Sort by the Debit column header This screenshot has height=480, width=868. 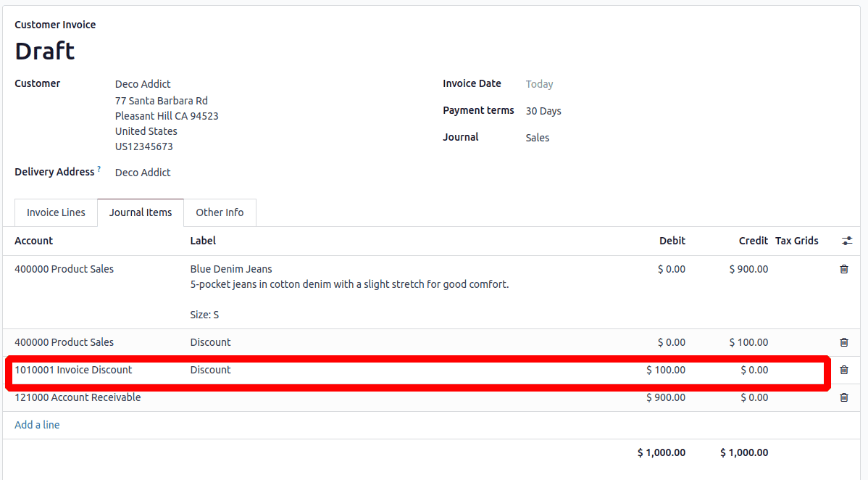[672, 241]
